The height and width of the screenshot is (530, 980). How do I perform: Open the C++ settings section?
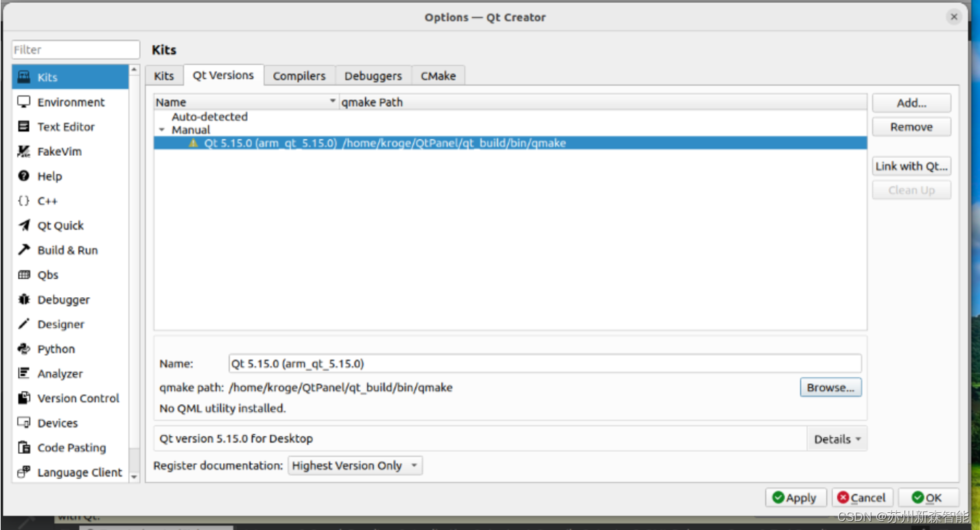[47, 200]
